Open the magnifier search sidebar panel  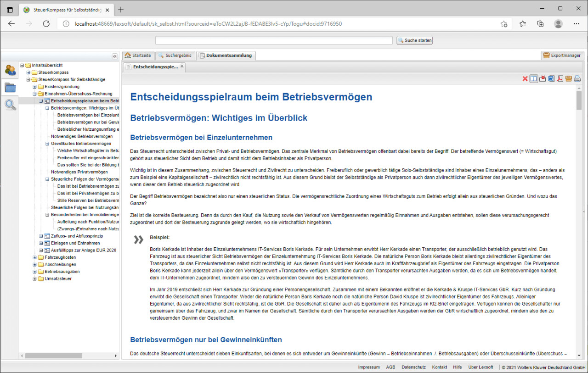[x=10, y=105]
